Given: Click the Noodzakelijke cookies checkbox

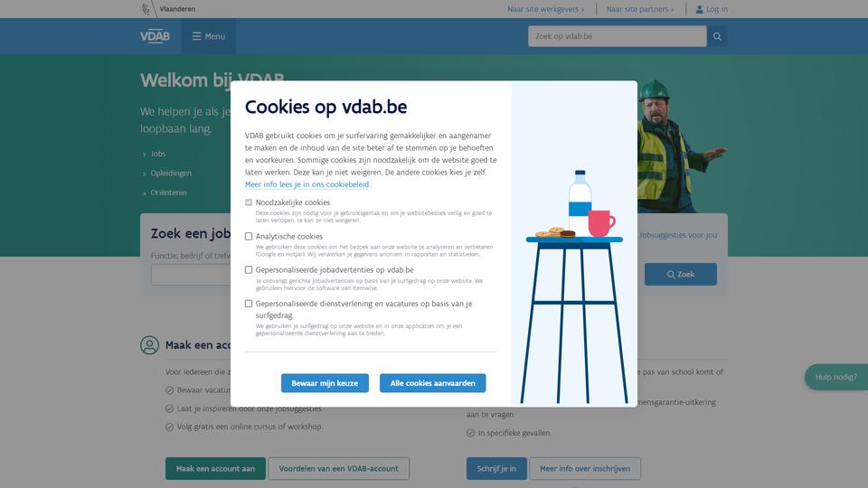Looking at the screenshot, I should coord(249,202).
